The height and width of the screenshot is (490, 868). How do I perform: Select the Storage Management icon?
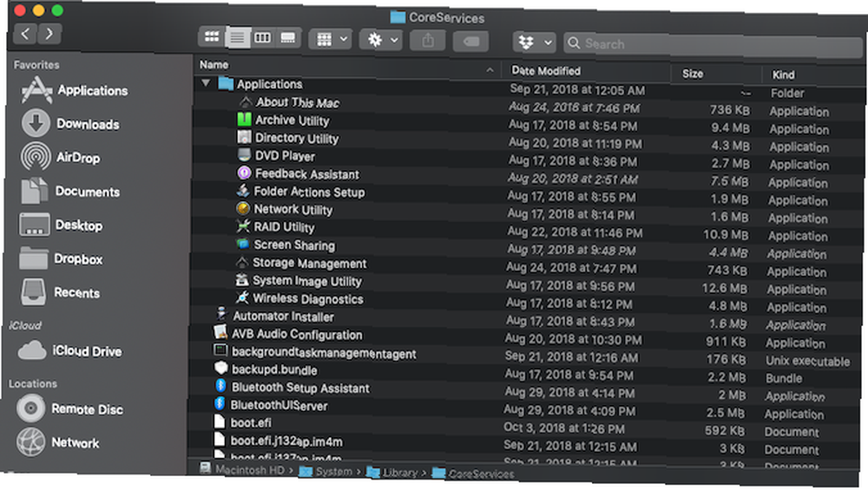(x=242, y=262)
